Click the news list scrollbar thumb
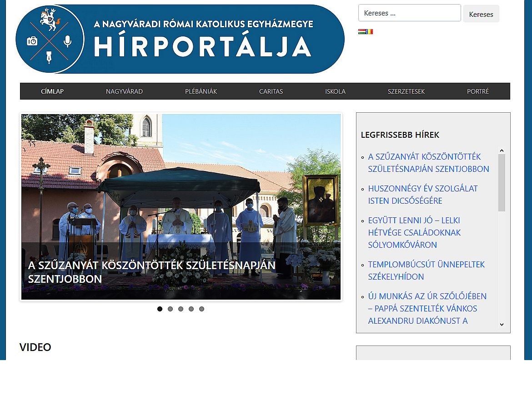 click(502, 182)
